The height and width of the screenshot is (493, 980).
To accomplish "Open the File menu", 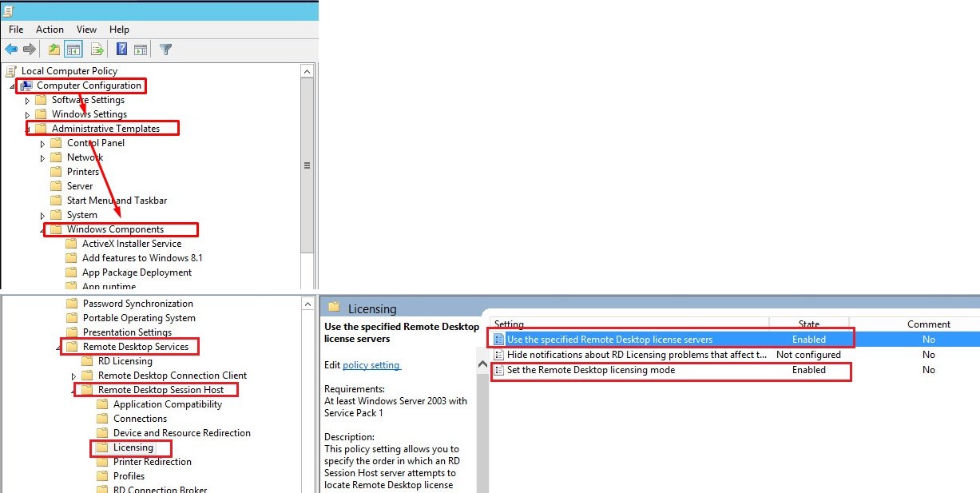I will click(16, 30).
